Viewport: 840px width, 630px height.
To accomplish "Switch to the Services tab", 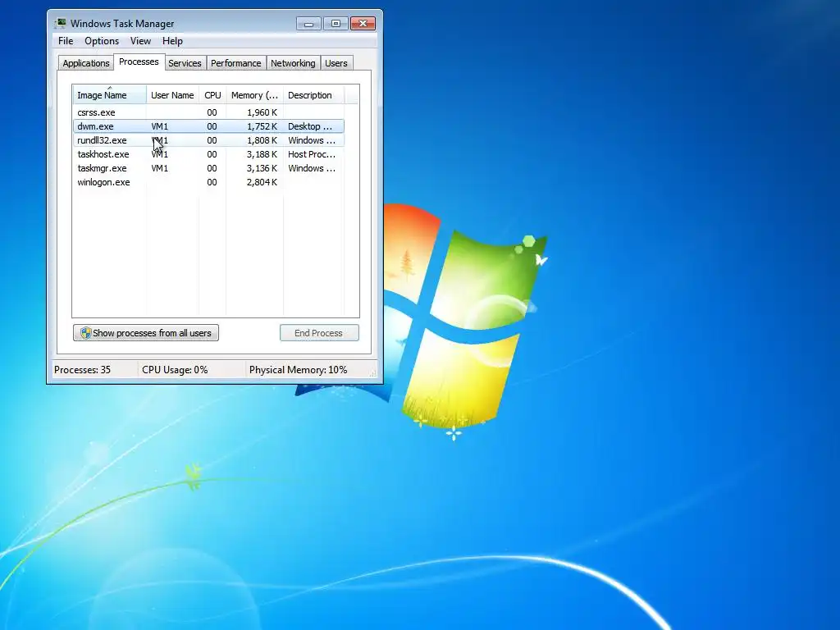I will (x=185, y=63).
